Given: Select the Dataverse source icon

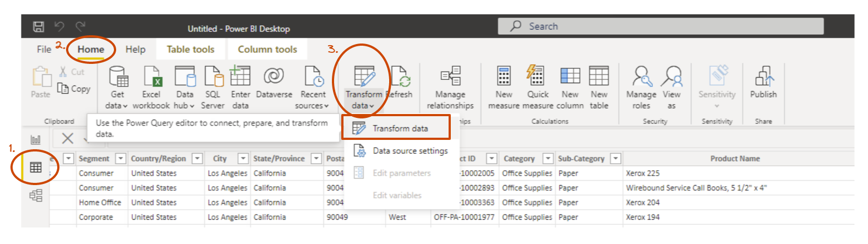Looking at the screenshot, I should [274, 77].
